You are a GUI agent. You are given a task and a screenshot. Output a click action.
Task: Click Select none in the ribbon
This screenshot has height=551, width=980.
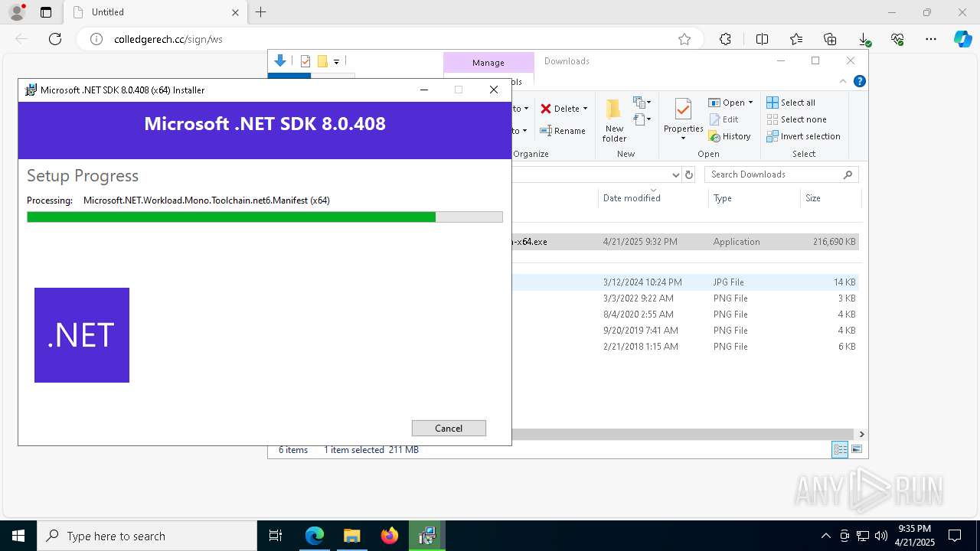click(796, 119)
